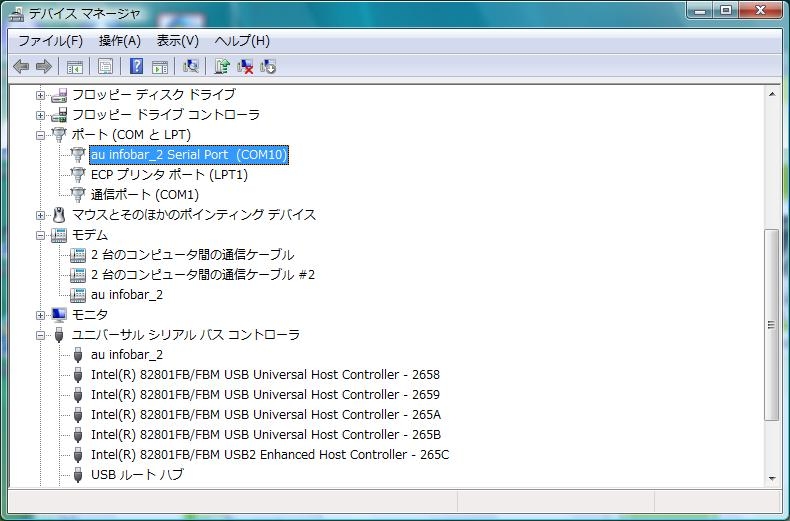Select 通信ポート (COM1) entry
The width and height of the screenshot is (790, 521).
coord(145,194)
